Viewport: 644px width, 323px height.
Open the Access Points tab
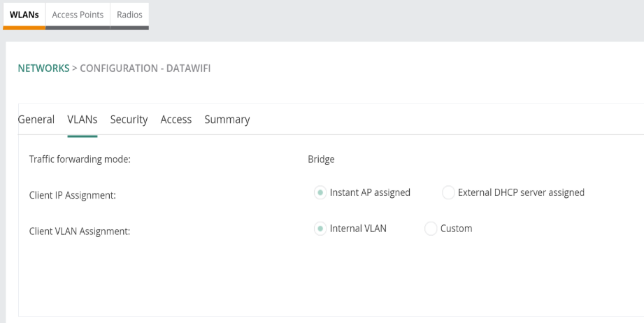[x=78, y=15]
